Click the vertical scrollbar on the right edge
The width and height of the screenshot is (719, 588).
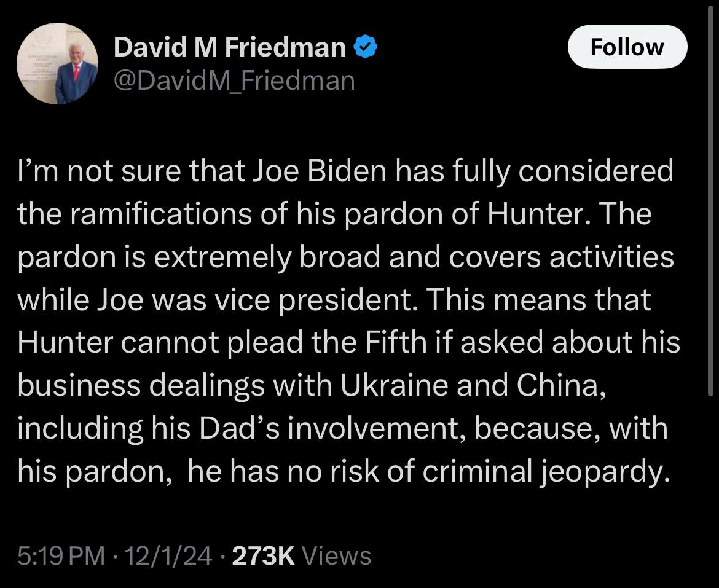(x=711, y=203)
